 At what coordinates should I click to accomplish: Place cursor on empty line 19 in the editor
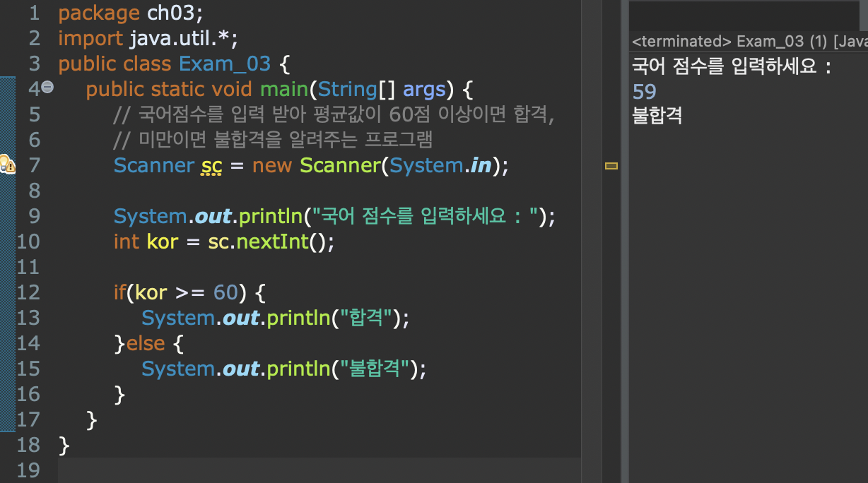tap(318, 470)
